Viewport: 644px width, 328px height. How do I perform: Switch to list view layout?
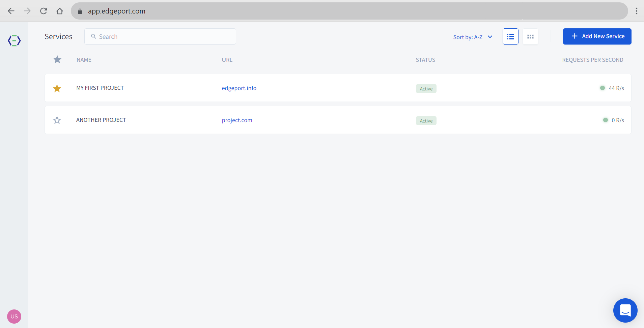coord(510,36)
